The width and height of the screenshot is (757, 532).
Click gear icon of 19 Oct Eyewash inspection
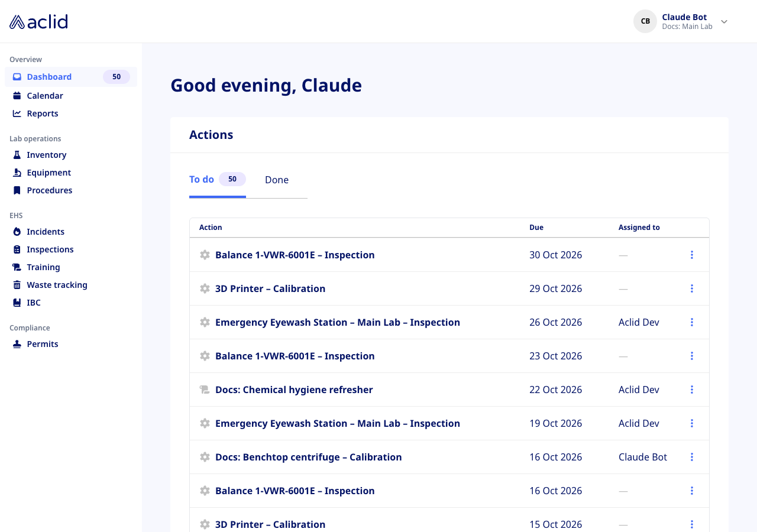pyautogui.click(x=205, y=423)
